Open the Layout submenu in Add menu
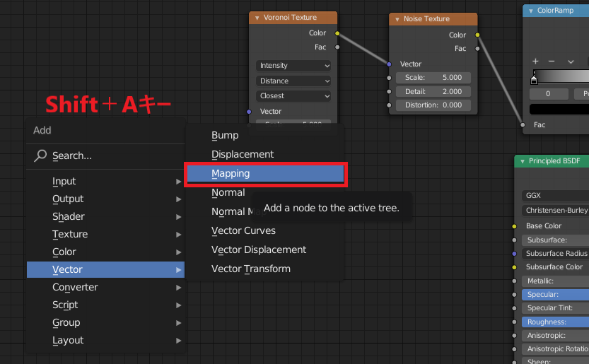Screen dimensions: 589x364 click(x=105, y=340)
